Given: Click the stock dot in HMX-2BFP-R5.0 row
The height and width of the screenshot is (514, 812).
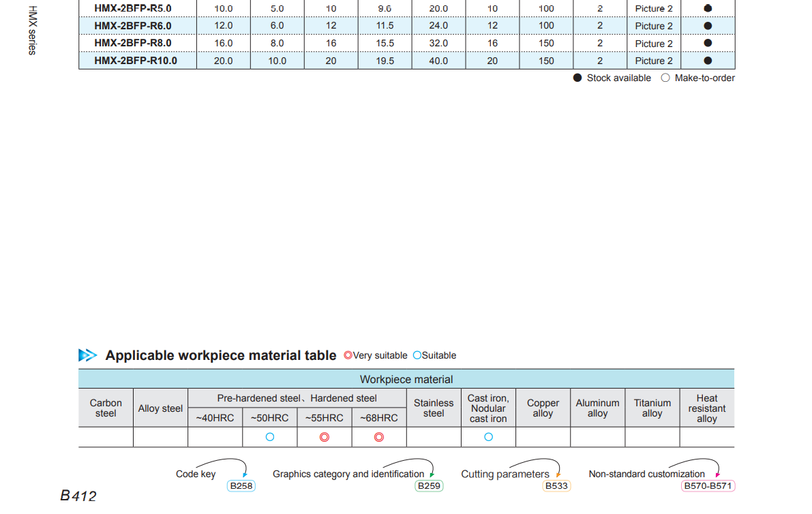Looking at the screenshot, I should [708, 8].
